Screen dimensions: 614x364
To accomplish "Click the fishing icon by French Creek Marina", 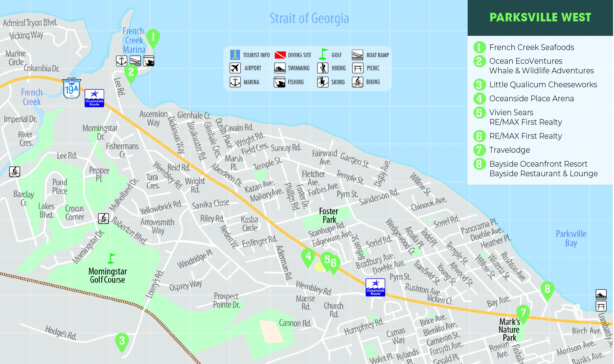I will point(149,61).
